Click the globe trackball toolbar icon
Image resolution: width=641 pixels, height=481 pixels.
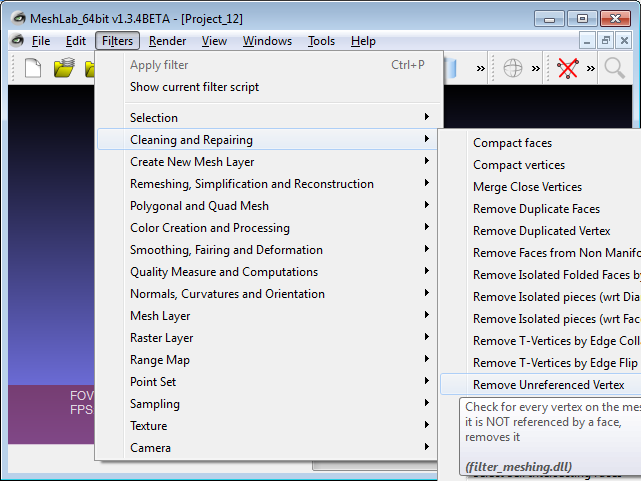click(x=513, y=68)
